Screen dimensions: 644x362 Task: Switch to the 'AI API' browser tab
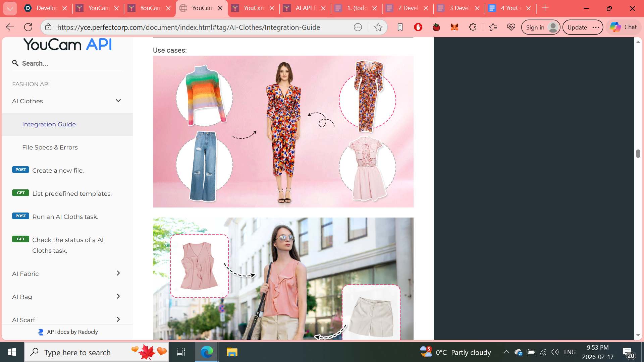[x=304, y=8]
